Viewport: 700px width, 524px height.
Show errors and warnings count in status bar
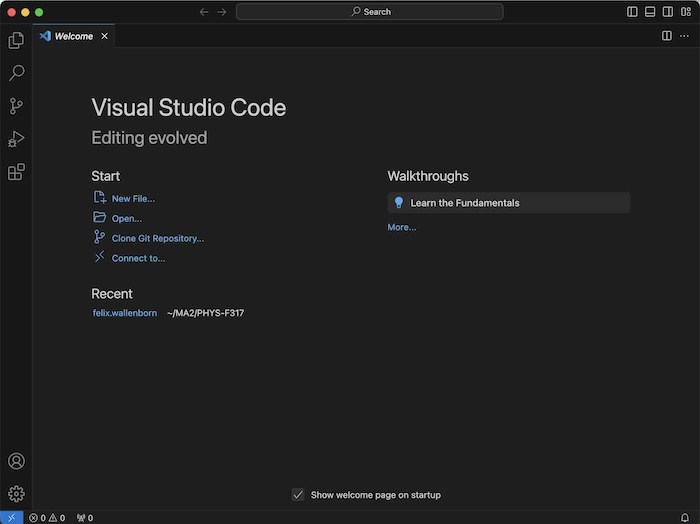(x=47, y=518)
